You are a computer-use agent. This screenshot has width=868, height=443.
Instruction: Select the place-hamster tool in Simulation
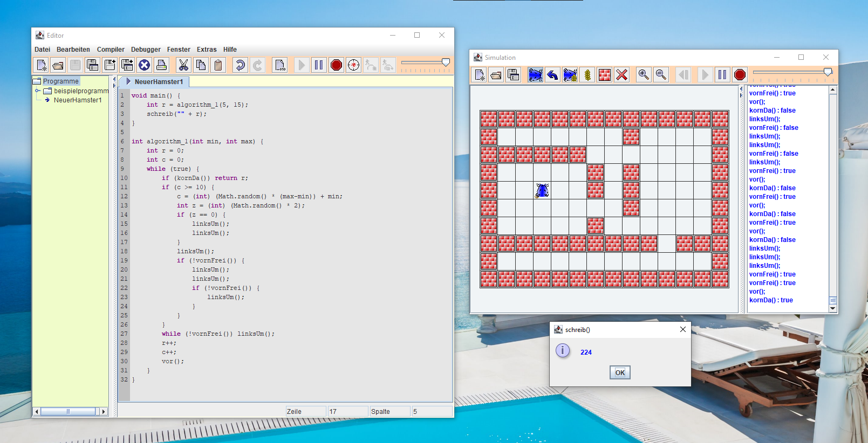coord(536,75)
